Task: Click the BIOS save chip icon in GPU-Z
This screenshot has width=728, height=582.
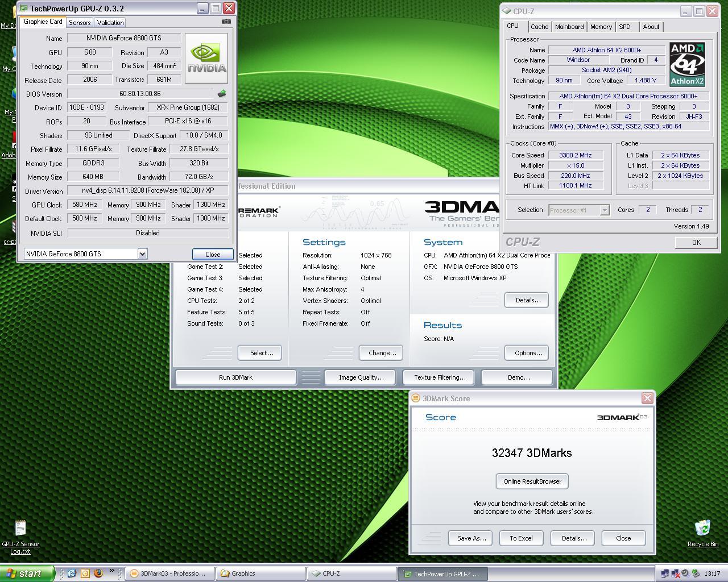Action: [x=222, y=94]
